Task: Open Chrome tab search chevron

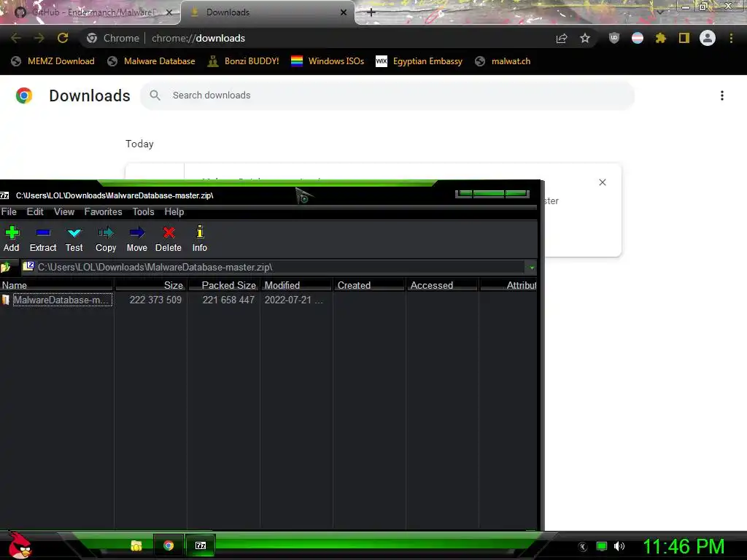Action: [659, 12]
